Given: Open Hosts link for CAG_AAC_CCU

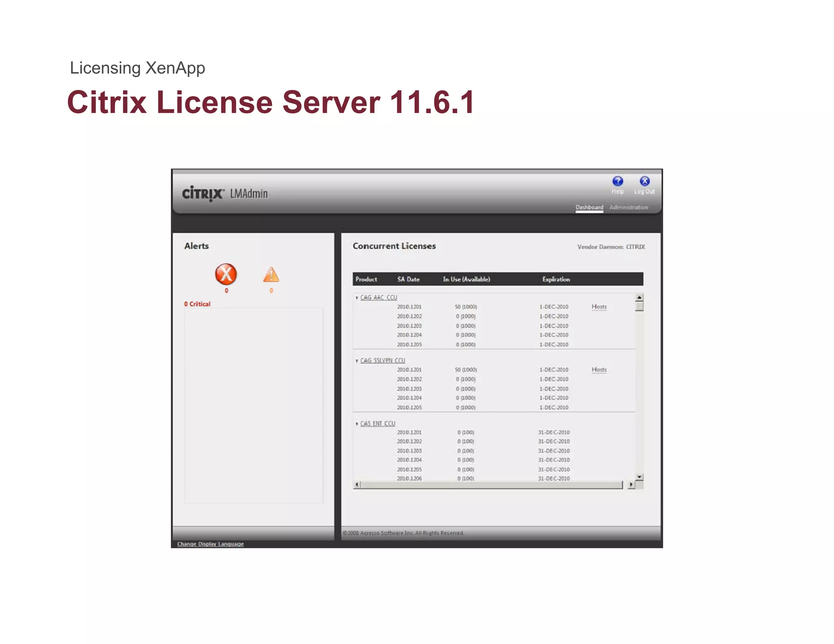Looking at the screenshot, I should click(599, 307).
